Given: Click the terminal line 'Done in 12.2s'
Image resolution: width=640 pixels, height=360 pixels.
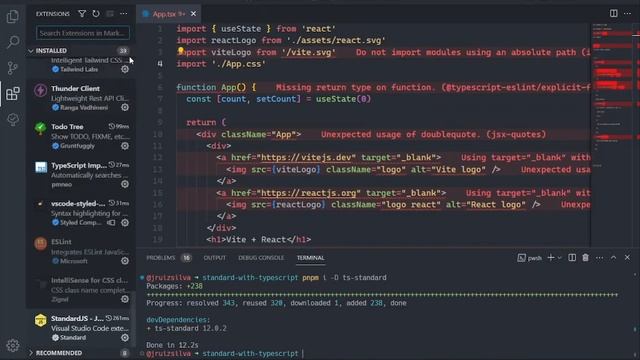Looking at the screenshot, I should pos(172,345).
